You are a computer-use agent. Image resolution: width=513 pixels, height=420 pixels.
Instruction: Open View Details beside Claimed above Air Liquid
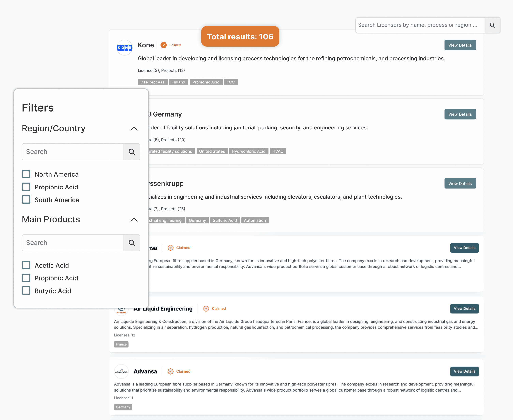click(x=464, y=248)
